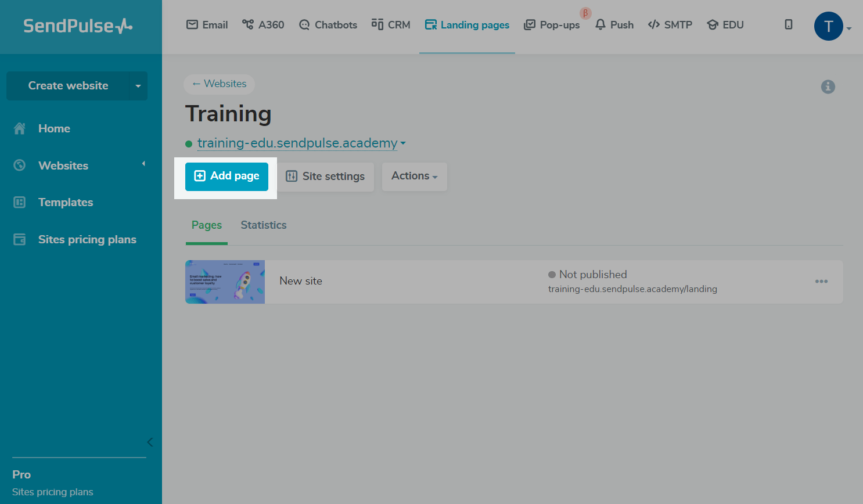Click the training-edu.sendpulse.academy/landing URL

coord(632,289)
